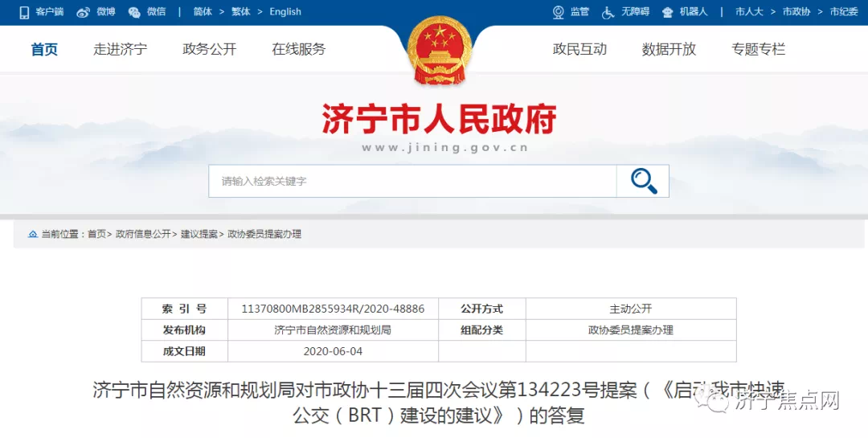Click the date 2020-06-04 cell
Image resolution: width=868 pixels, height=438 pixels.
tap(334, 351)
